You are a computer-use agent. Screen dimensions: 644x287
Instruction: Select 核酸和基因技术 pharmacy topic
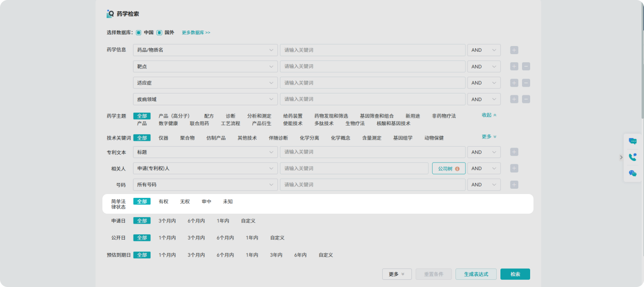click(x=393, y=123)
